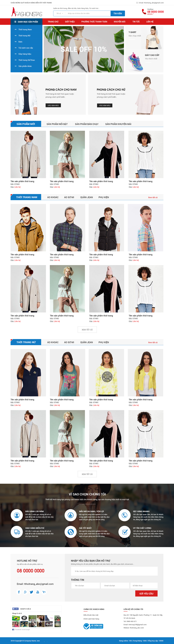Click the red Gửi yêu cầu button
Viewport: 174px width, 644px height.
[x=146, y=593]
